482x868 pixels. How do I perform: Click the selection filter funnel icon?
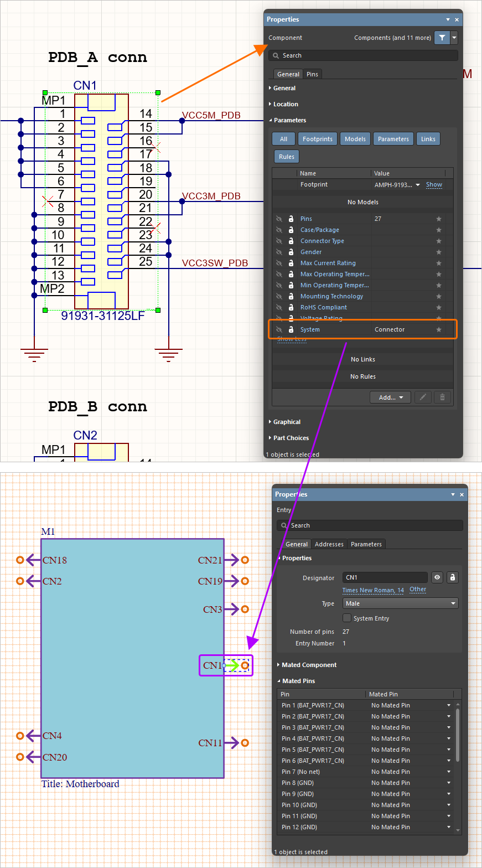pyautogui.click(x=442, y=38)
